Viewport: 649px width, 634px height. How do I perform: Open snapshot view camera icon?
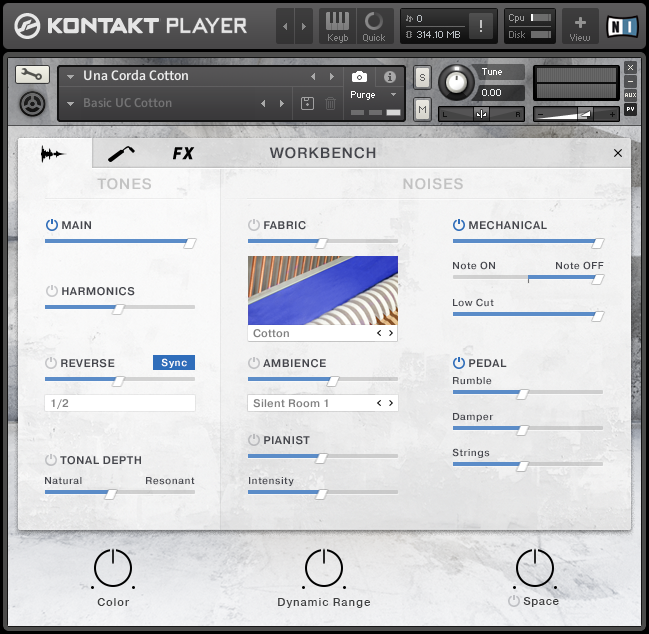coord(359,77)
